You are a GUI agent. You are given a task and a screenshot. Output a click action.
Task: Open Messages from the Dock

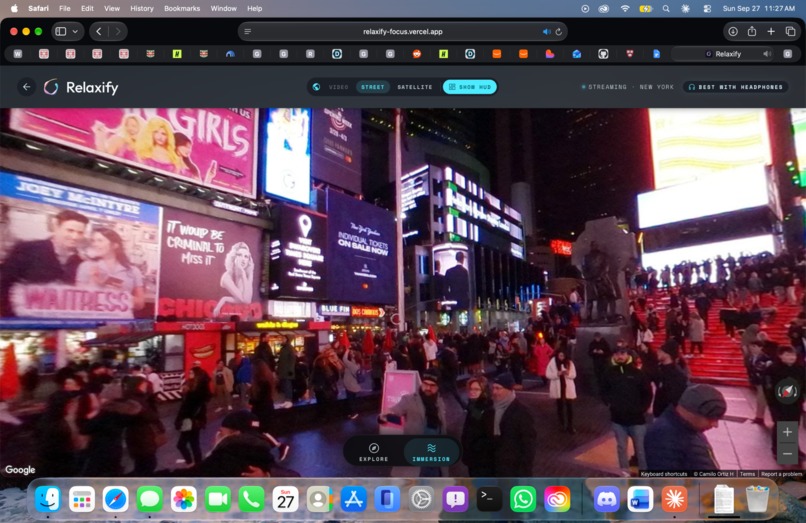coord(150,499)
